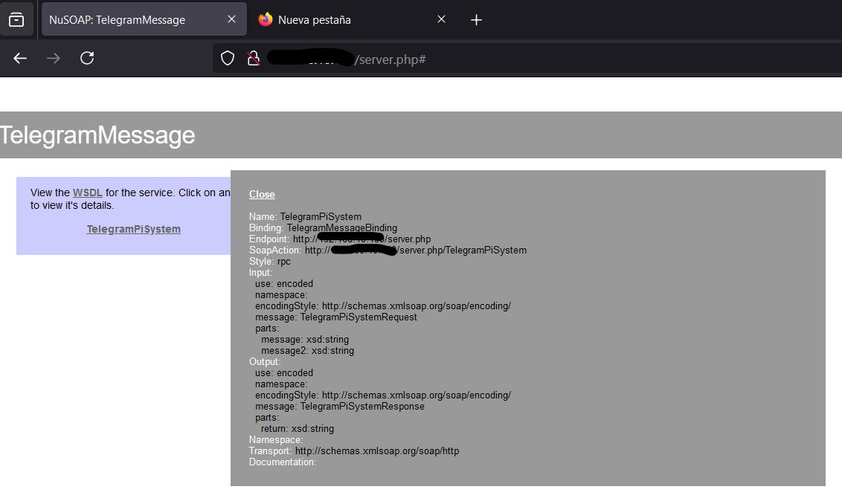Reload the server.php page

coord(87,58)
